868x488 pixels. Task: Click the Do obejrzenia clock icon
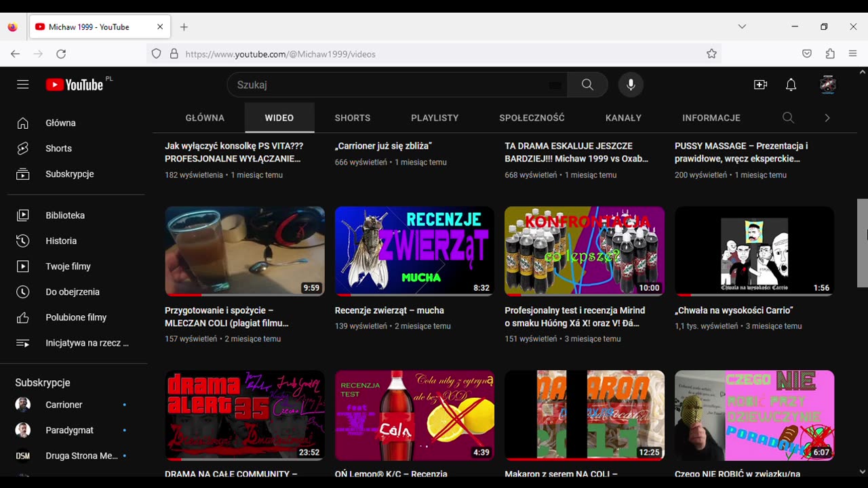click(23, 292)
